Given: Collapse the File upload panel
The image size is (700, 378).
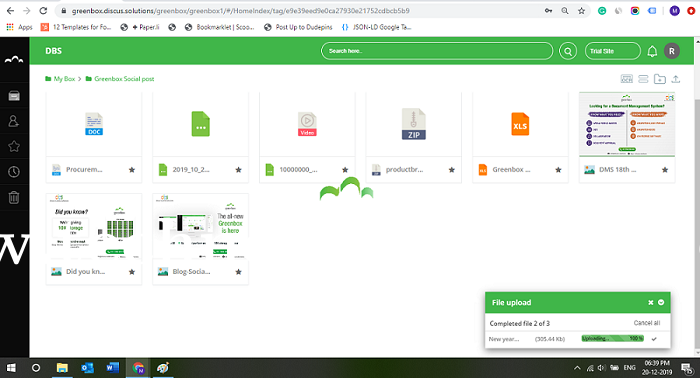Looking at the screenshot, I should click(661, 303).
